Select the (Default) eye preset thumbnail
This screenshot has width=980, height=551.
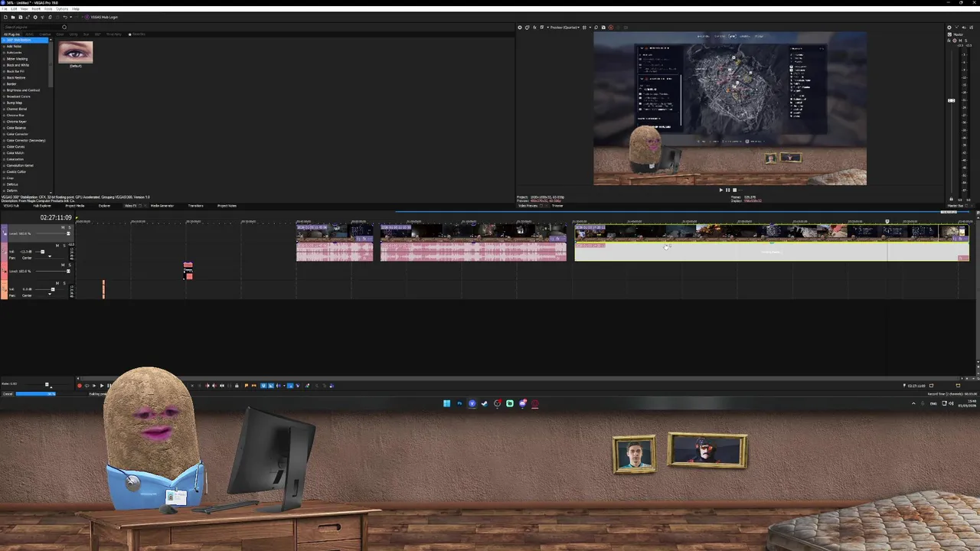tap(75, 54)
